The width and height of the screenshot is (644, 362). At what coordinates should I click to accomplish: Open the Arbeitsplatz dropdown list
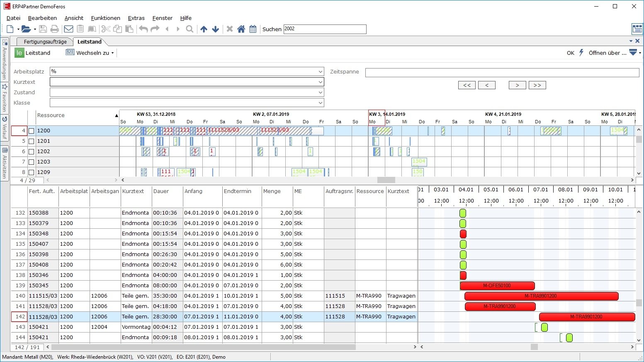coord(320,71)
